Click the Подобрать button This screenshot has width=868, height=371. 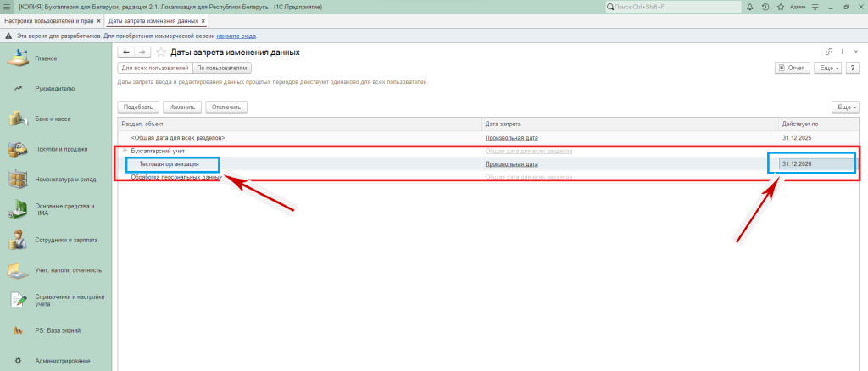click(x=137, y=108)
